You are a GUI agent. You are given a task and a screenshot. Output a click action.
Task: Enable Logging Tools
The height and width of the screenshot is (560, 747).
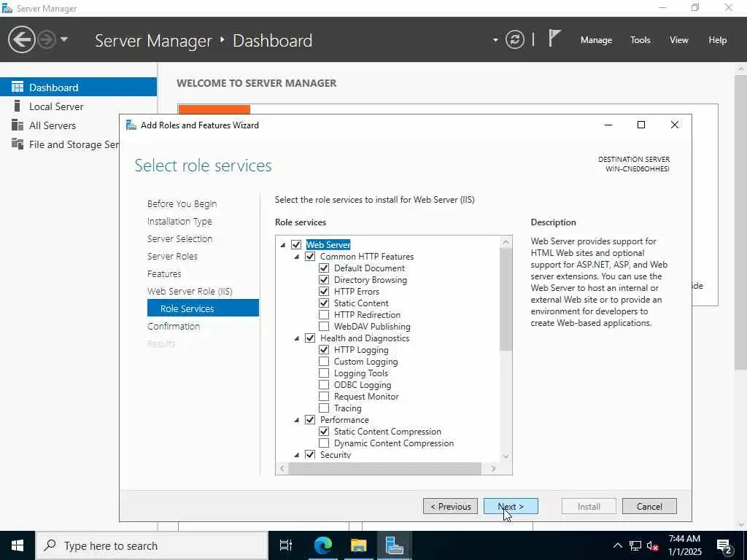point(324,373)
